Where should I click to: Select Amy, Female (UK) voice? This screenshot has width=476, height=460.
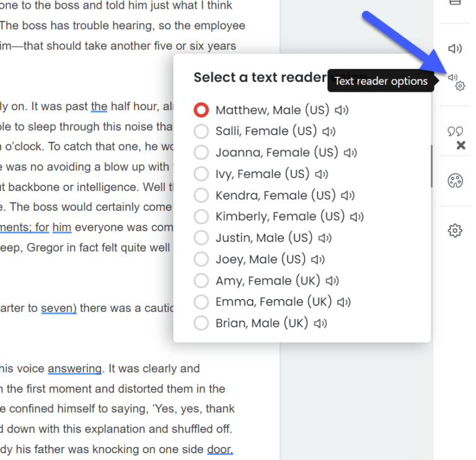pos(201,281)
